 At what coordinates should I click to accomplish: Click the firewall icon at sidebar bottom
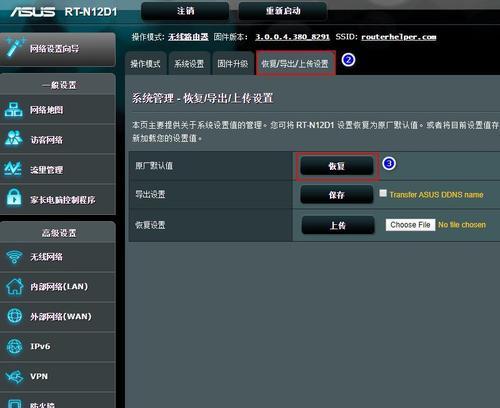click(15, 404)
